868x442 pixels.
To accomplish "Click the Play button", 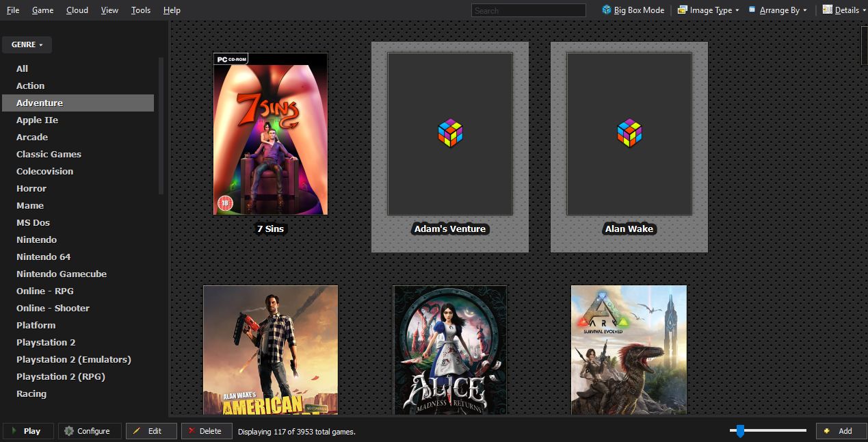I will (29, 431).
